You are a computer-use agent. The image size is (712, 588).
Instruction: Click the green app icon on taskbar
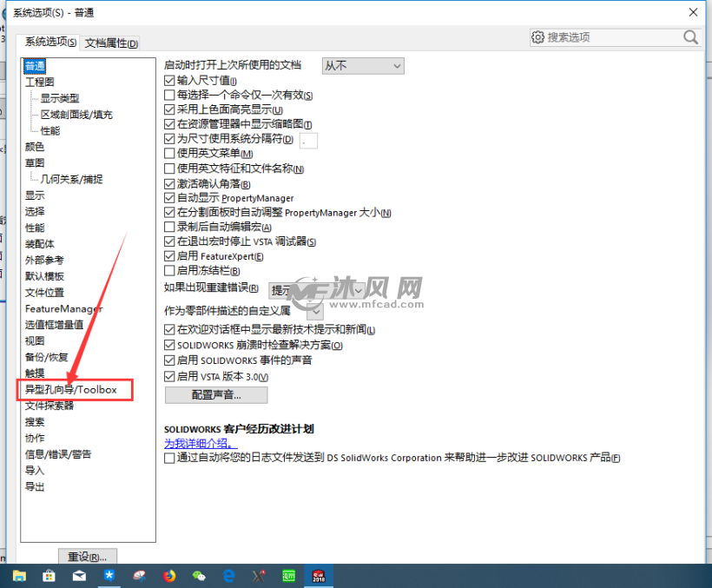pyautogui.click(x=289, y=576)
